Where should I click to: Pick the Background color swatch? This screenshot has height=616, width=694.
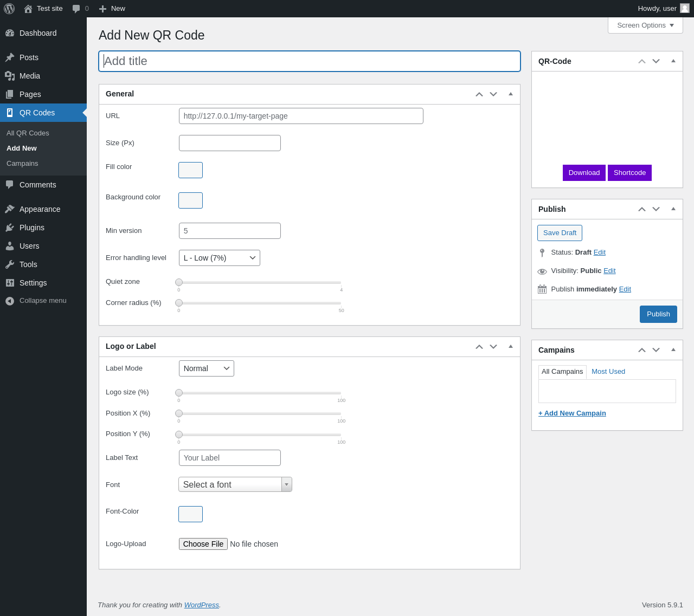coord(190,200)
